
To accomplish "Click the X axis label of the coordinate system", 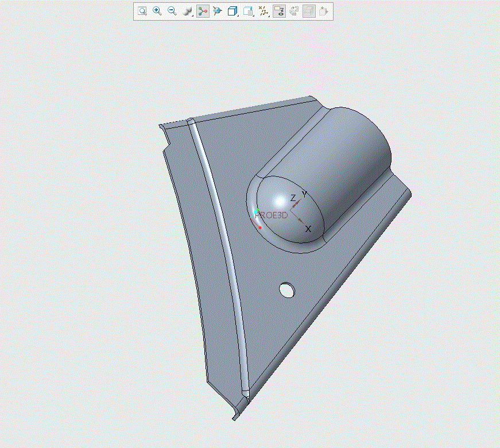I will tap(308, 229).
